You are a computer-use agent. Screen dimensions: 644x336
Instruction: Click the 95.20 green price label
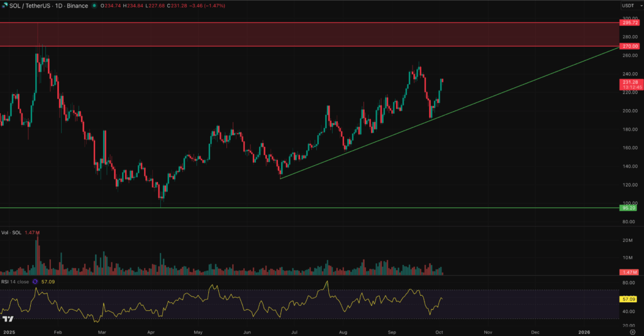pyautogui.click(x=628, y=208)
